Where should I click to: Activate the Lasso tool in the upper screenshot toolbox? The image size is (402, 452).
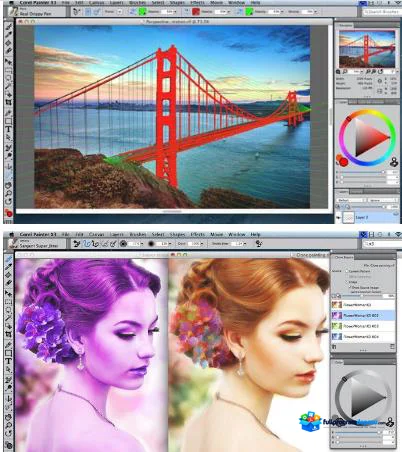point(9,78)
